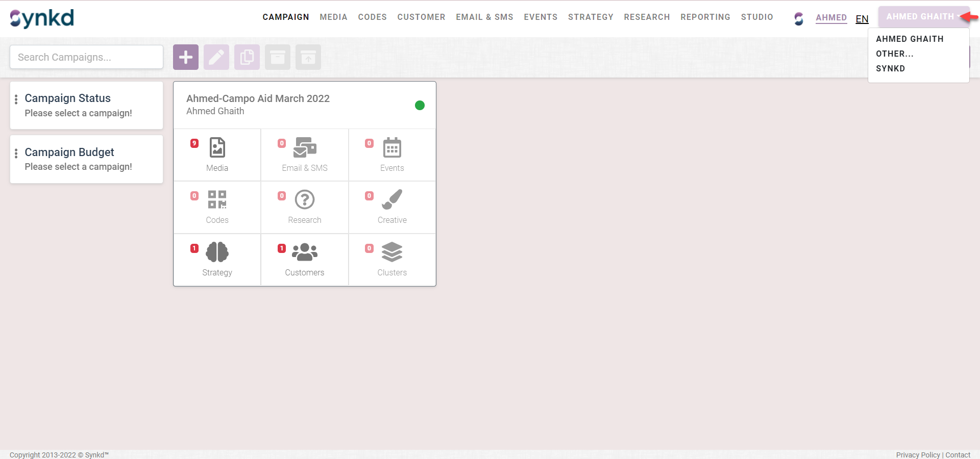Open the Privacy Policy footer link
980x459 pixels.
pyautogui.click(x=918, y=455)
